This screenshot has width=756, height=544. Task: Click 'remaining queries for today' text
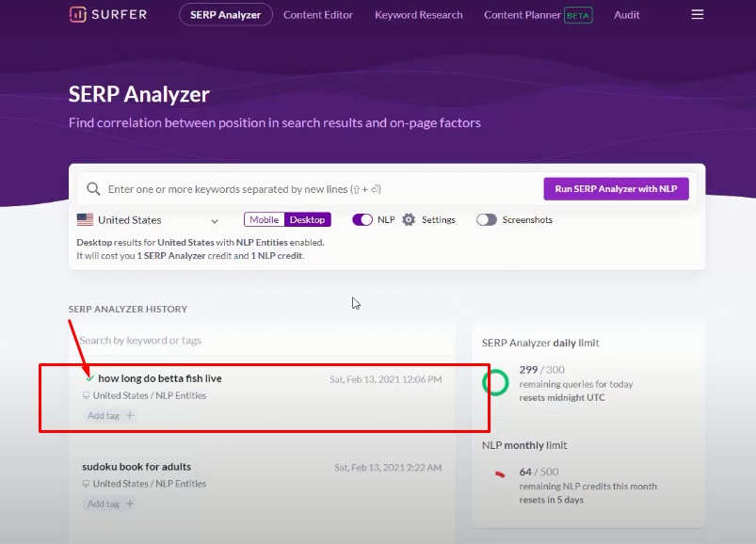point(575,384)
